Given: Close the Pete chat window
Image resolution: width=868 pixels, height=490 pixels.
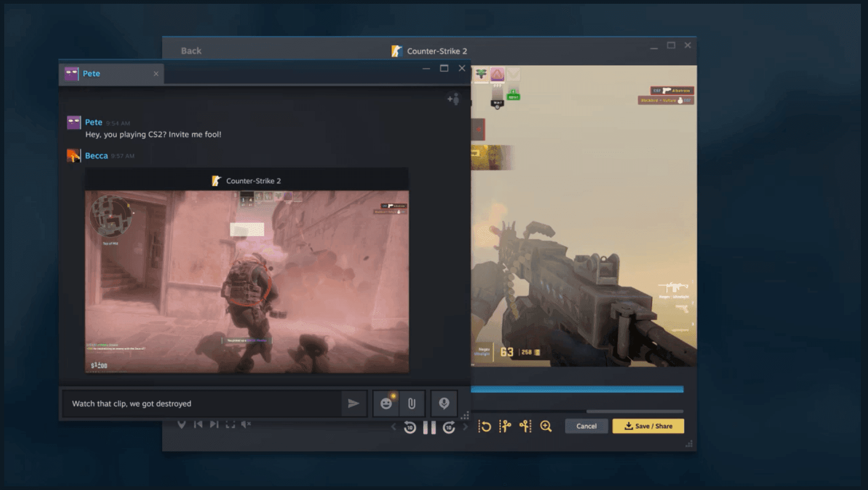Looking at the screenshot, I should (x=462, y=68).
